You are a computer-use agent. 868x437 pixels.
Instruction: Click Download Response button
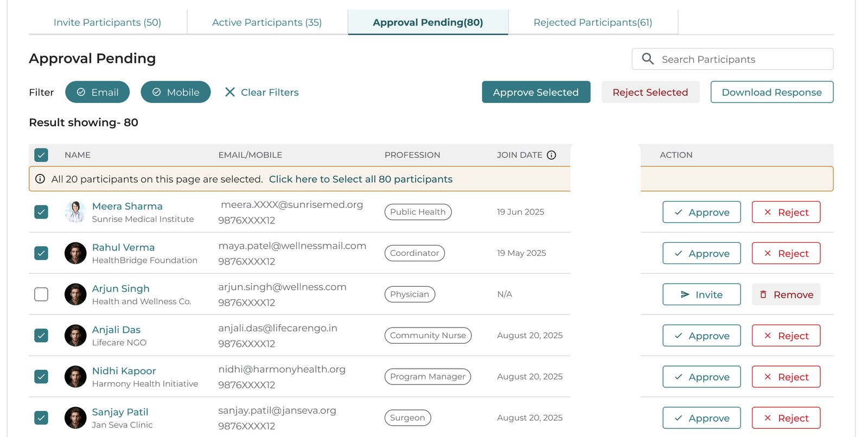[772, 92]
